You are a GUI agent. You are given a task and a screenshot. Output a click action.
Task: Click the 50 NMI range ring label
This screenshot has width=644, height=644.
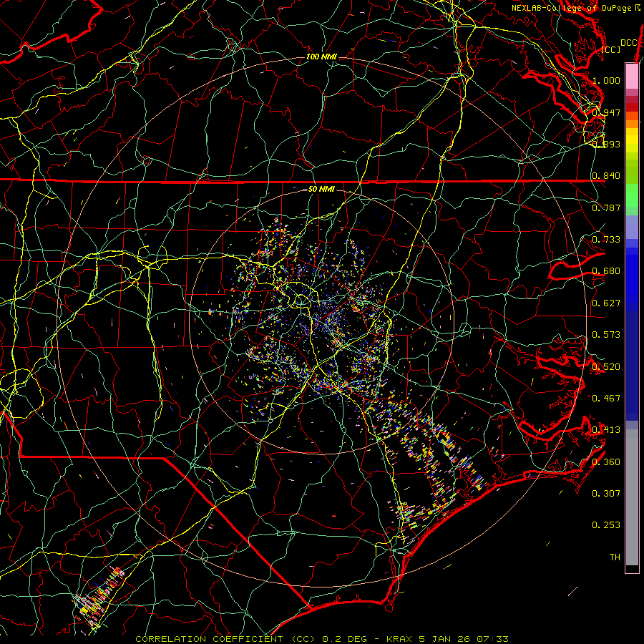321,189
